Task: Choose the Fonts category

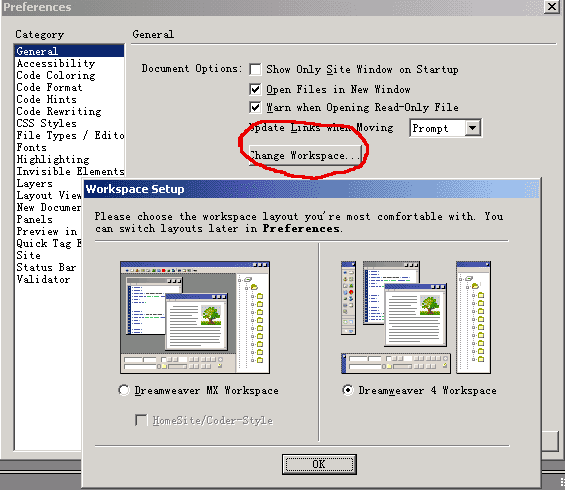Action: click(31, 147)
